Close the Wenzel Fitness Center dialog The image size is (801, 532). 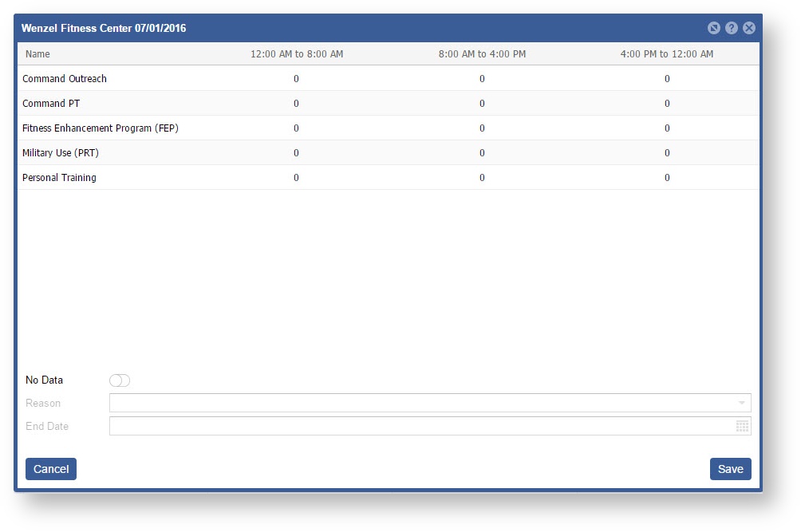tap(748, 28)
